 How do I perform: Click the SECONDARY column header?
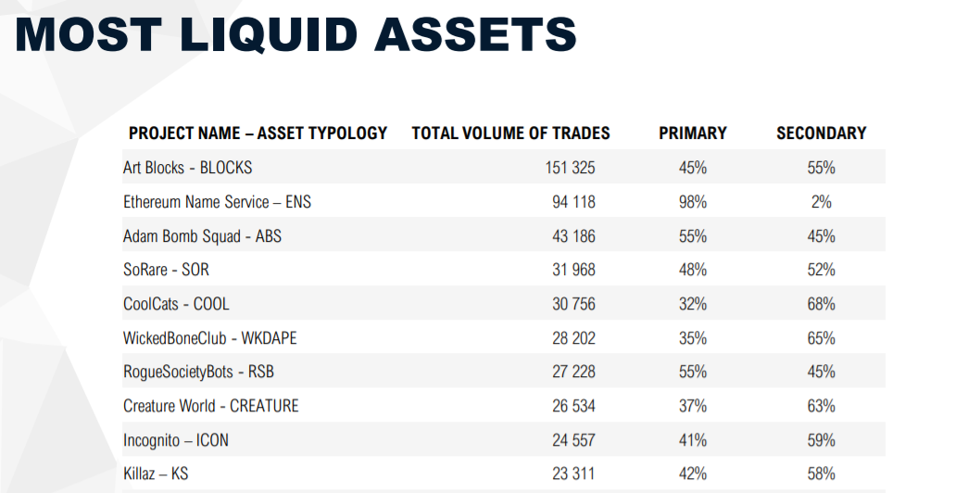821,133
